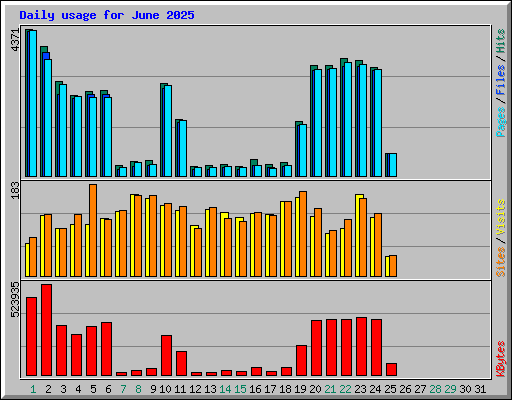The image size is (512, 400).
Task: Click green weekend day label 22
Action: (345, 389)
